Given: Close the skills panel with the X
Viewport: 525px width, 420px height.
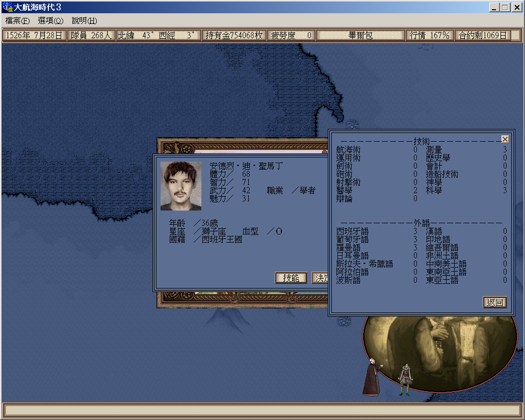Looking at the screenshot, I should tap(505, 139).
